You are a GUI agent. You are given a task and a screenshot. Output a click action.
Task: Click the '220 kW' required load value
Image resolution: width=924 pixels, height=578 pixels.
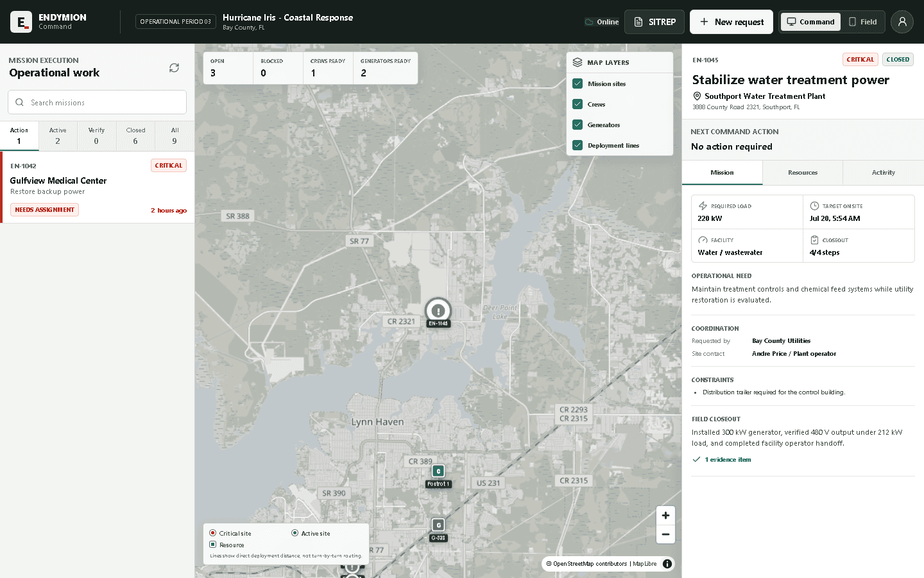pyautogui.click(x=710, y=218)
